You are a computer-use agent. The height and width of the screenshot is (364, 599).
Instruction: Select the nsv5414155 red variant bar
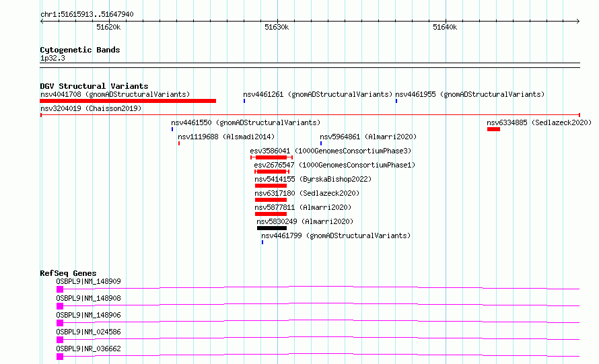pos(271,186)
